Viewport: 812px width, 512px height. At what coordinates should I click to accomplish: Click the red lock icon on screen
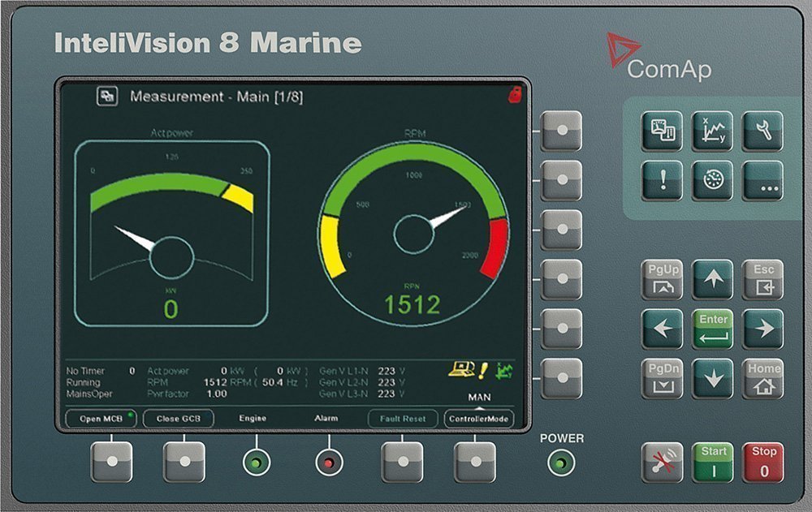[x=514, y=95]
